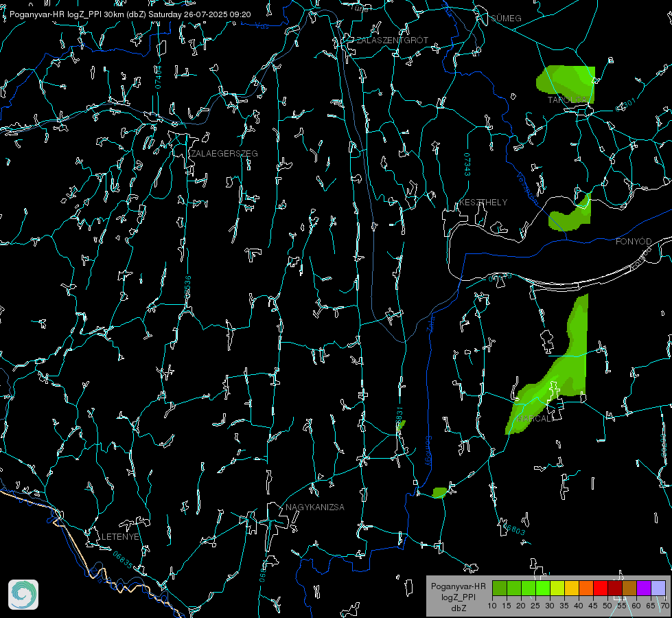Choose the 25-30 dBZ bright green swatch
This screenshot has height=618, width=672.
click(x=543, y=588)
